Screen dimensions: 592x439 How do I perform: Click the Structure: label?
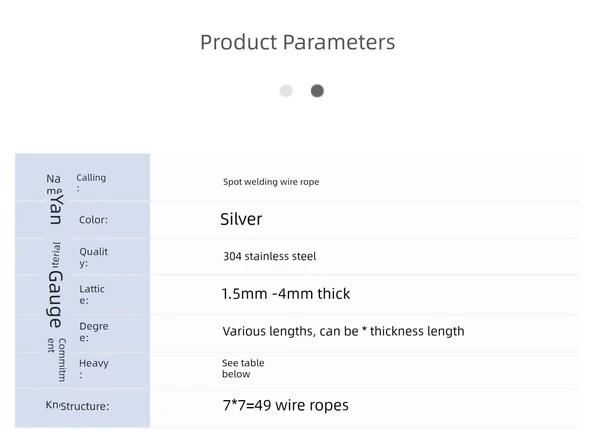pyautogui.click(x=85, y=406)
